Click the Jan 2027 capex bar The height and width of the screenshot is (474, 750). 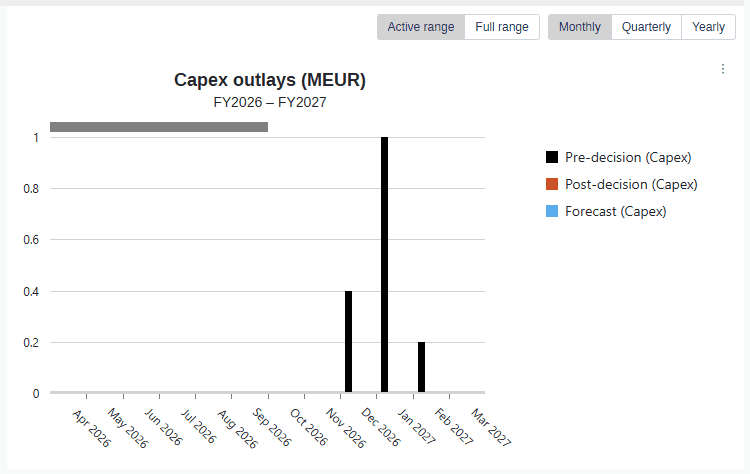pyautogui.click(x=421, y=367)
